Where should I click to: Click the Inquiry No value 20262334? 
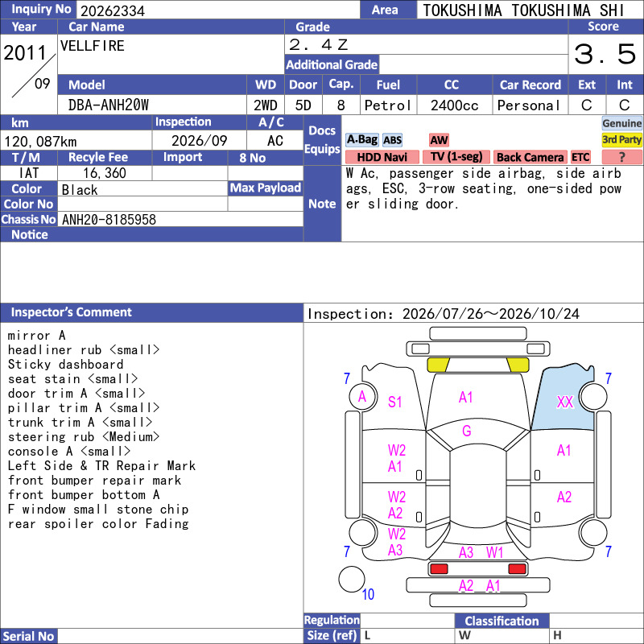[113, 10]
